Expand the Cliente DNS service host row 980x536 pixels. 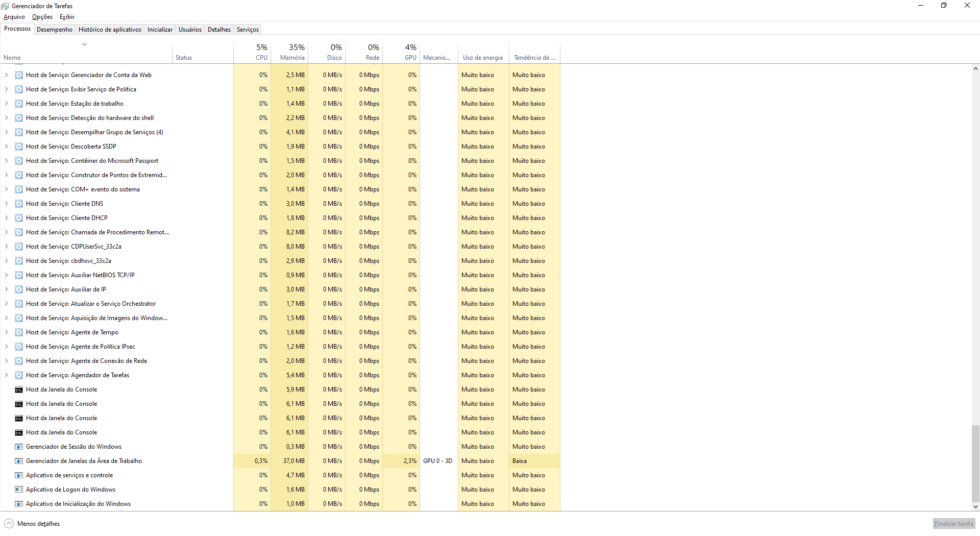[x=7, y=204]
